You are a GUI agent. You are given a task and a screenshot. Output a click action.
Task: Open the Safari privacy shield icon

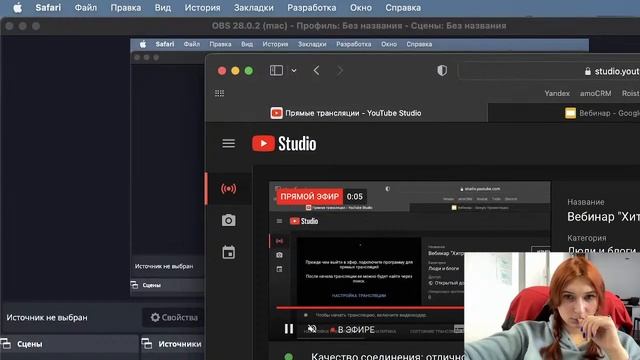click(442, 71)
